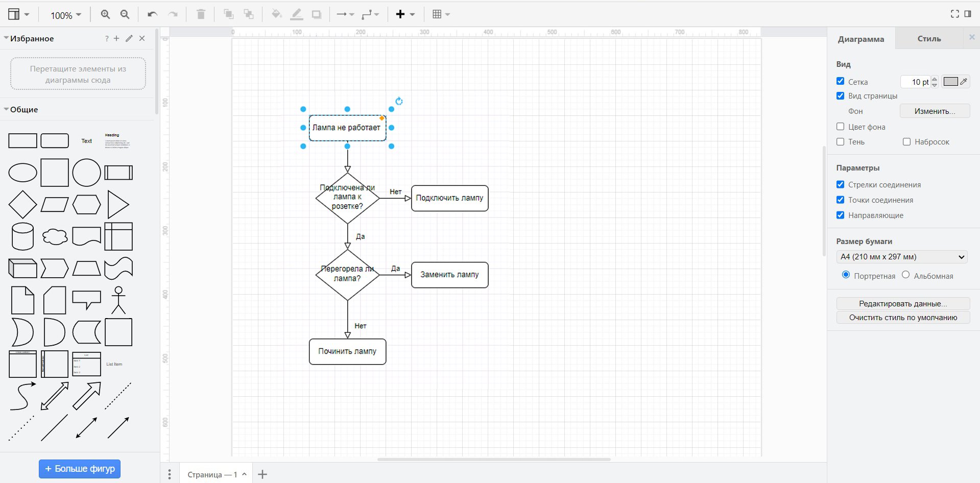
Task: Collapse the Избранное section
Action: (x=7, y=38)
